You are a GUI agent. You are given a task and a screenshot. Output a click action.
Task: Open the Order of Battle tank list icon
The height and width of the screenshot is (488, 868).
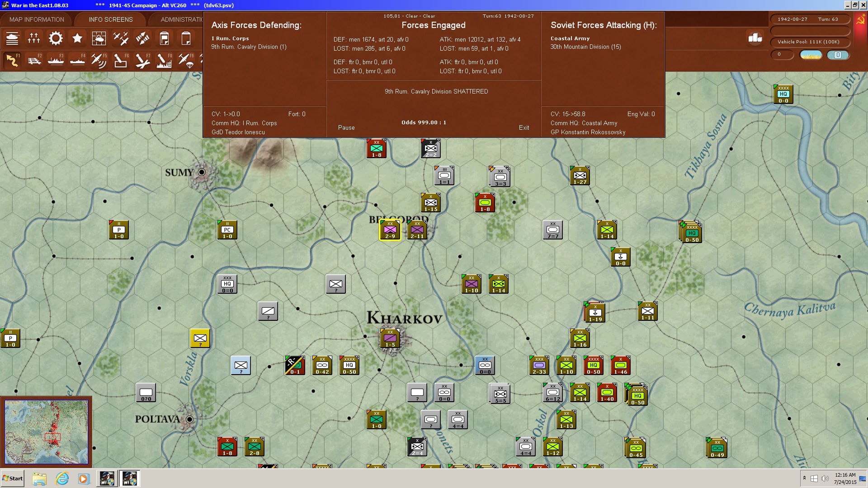12,38
